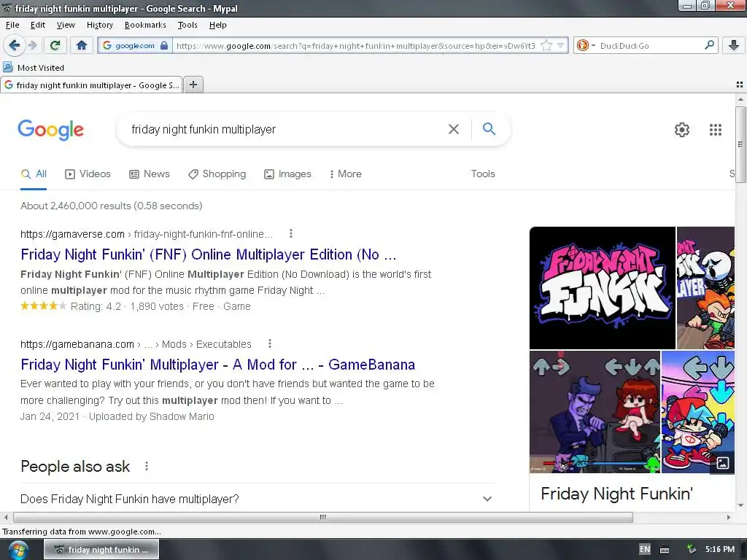Open the URL history dropdown arrow
The height and width of the screenshot is (560, 747).
coord(561,46)
